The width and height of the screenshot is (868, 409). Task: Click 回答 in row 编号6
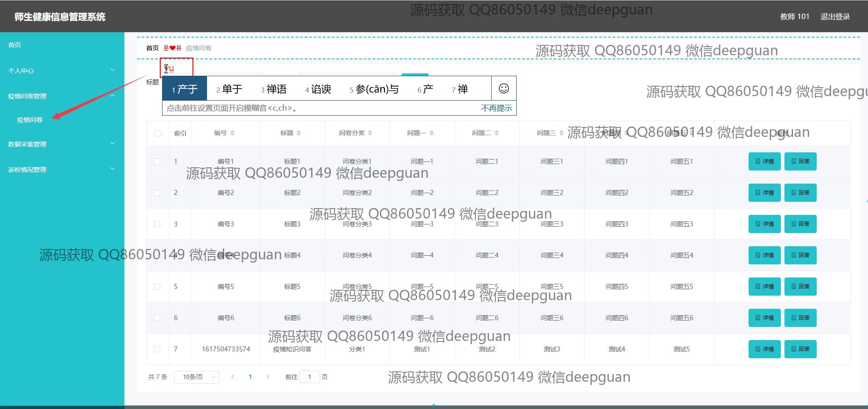point(800,318)
